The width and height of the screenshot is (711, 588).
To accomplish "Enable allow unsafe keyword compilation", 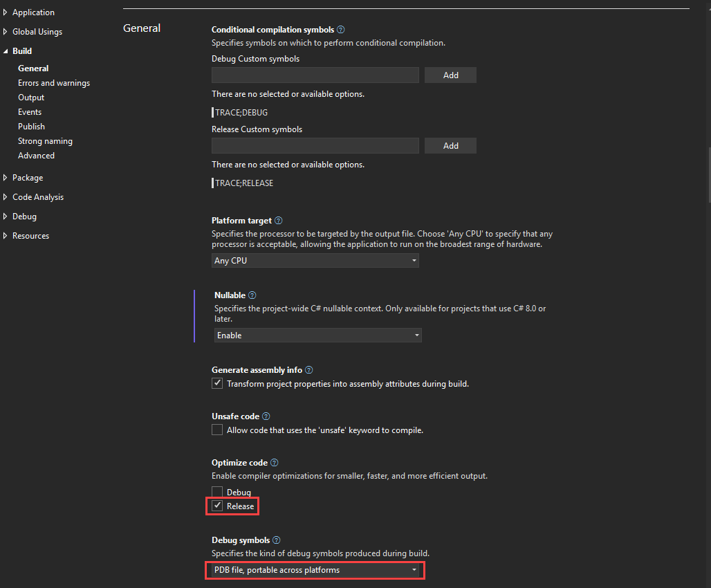I will [217, 429].
